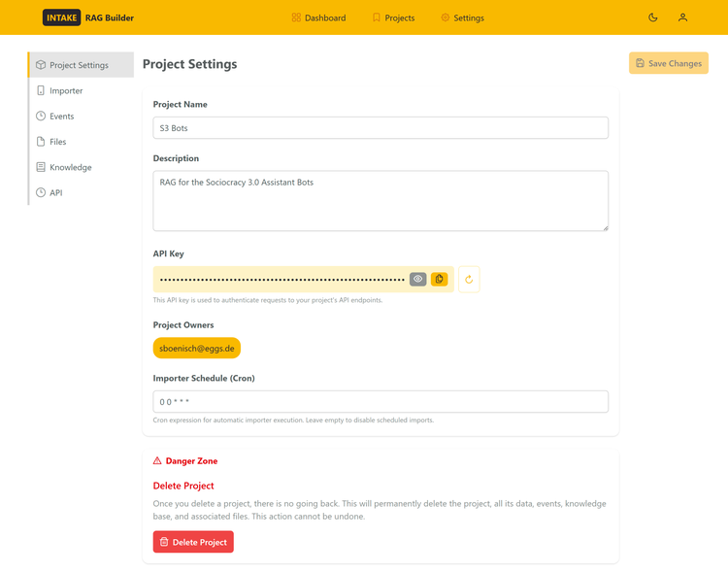
Task: Click into the Project Name field
Action: 381,127
